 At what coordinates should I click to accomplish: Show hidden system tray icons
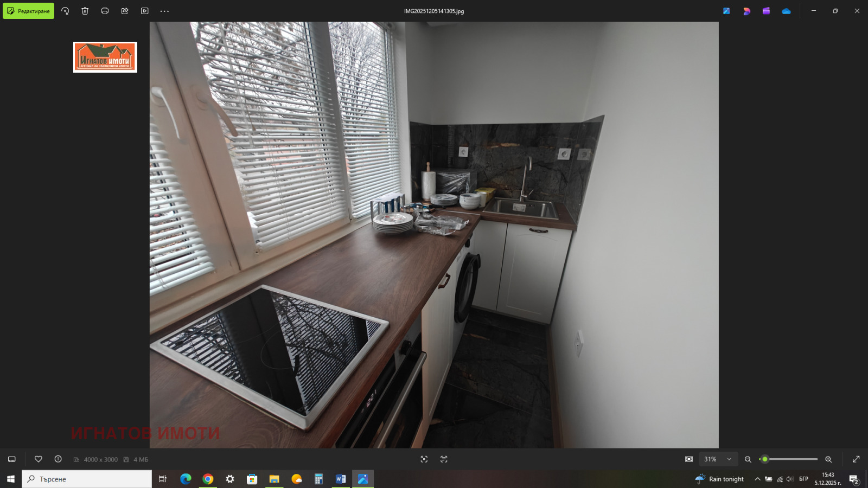pyautogui.click(x=757, y=479)
